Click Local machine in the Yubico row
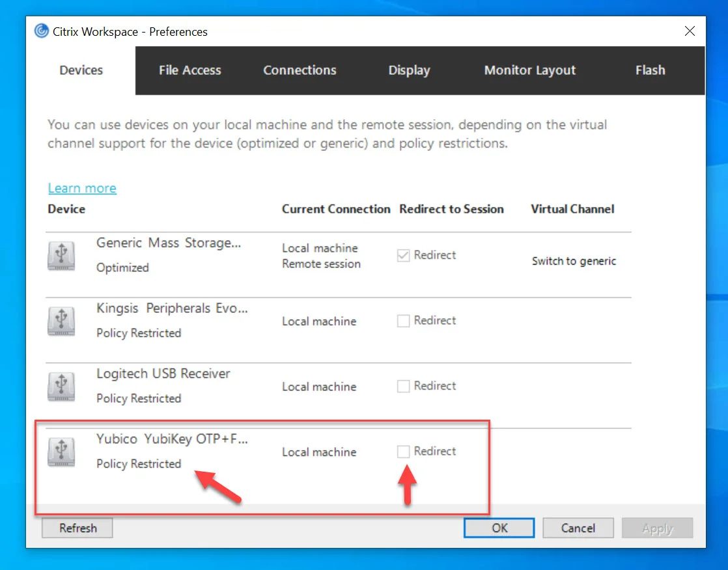Image resolution: width=728 pixels, height=570 pixels. pos(320,452)
